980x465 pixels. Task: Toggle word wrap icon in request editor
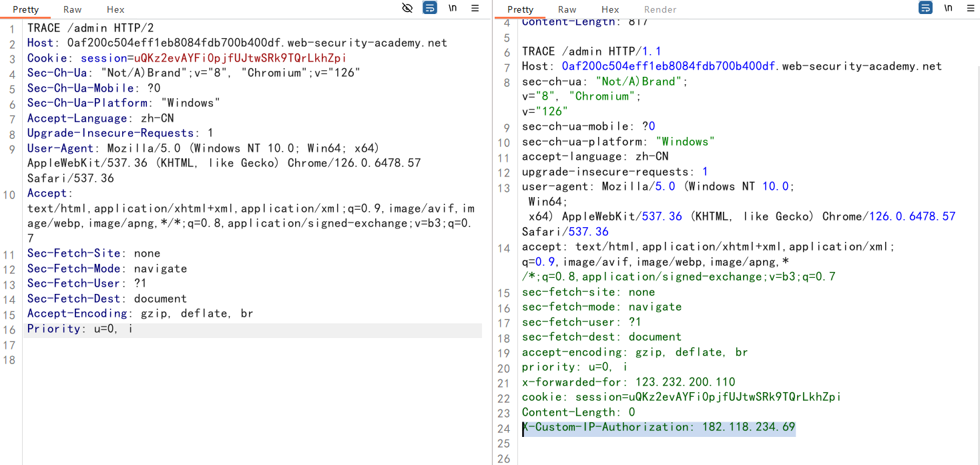pos(430,8)
